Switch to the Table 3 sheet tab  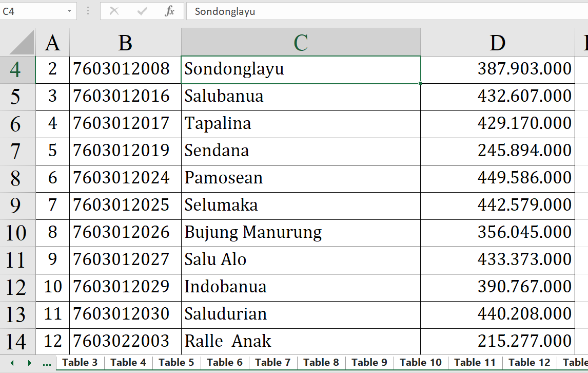click(x=80, y=363)
